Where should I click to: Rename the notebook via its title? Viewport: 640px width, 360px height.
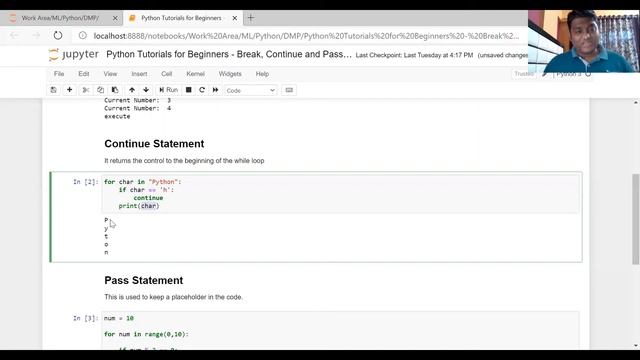click(x=229, y=54)
